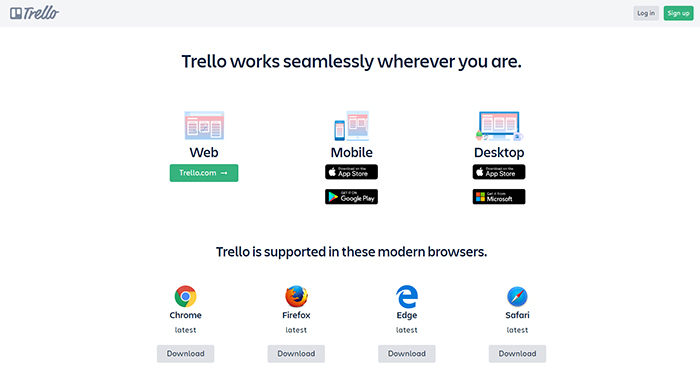Select the Desktop monitor illustration
The width and height of the screenshot is (700, 374).
499,126
